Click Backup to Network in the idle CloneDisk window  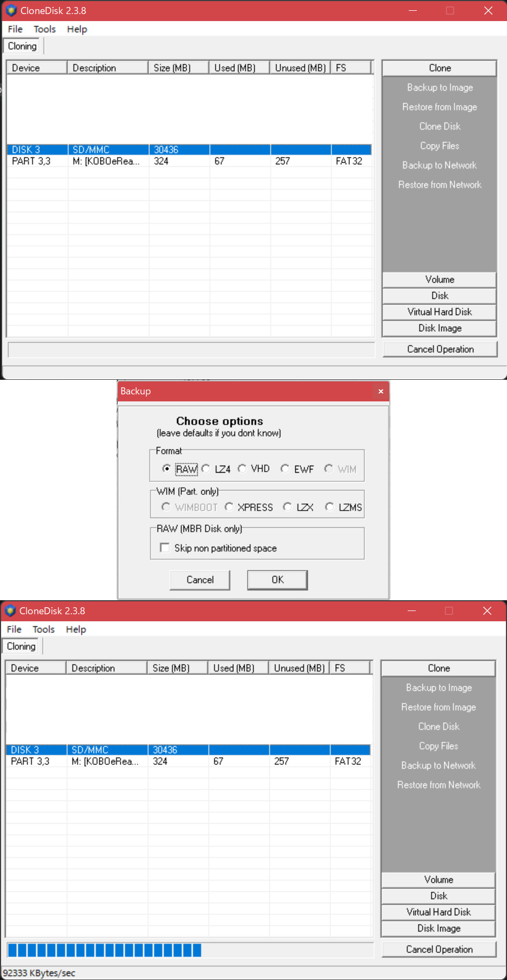coord(440,165)
